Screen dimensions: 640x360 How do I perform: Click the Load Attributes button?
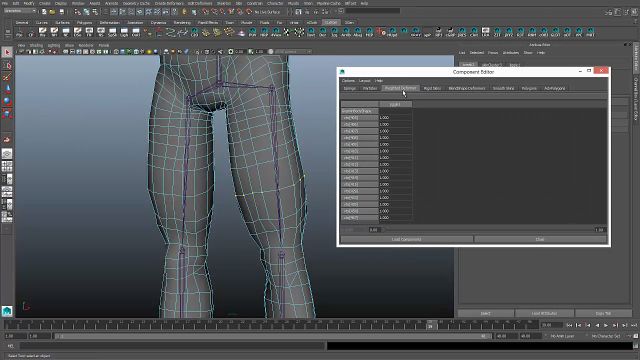coord(544,313)
